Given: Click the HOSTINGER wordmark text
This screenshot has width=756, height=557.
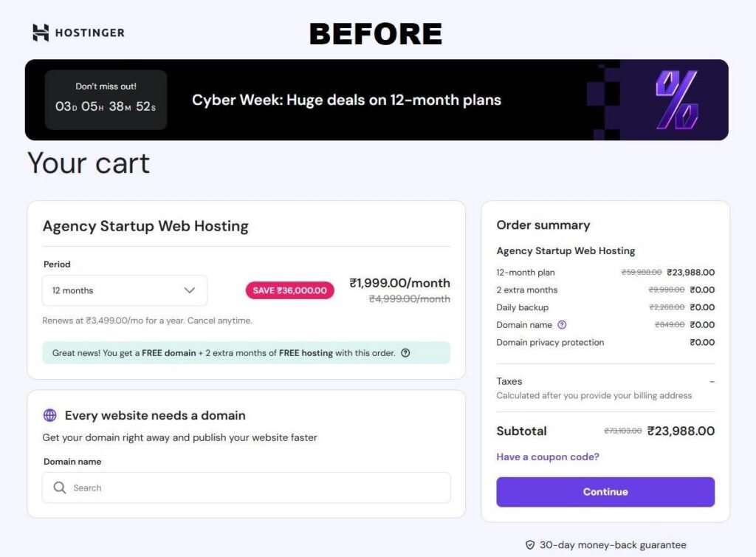Looking at the screenshot, I should [x=91, y=33].
